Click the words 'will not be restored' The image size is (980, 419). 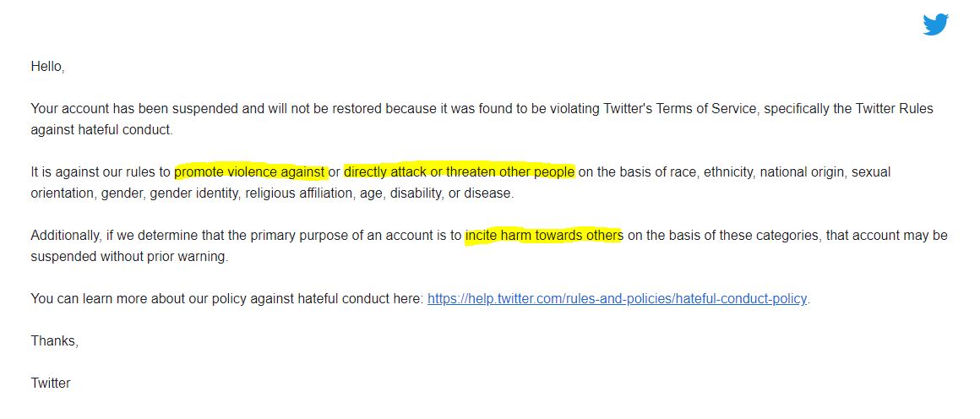(325, 109)
